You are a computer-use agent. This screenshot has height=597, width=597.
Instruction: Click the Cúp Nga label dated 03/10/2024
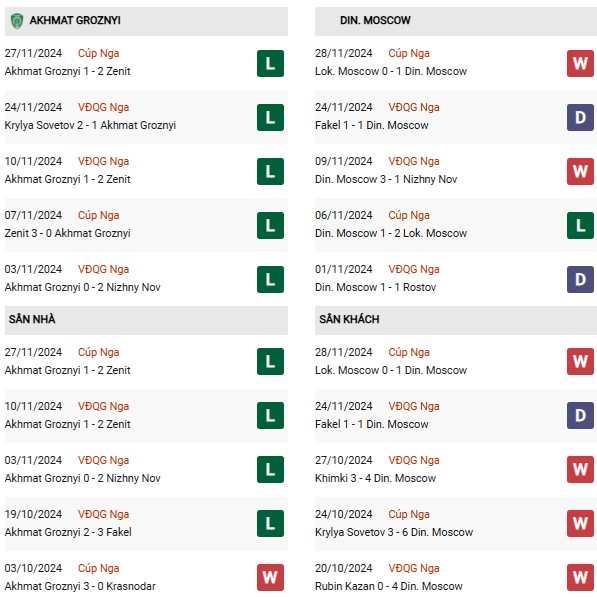(x=99, y=568)
